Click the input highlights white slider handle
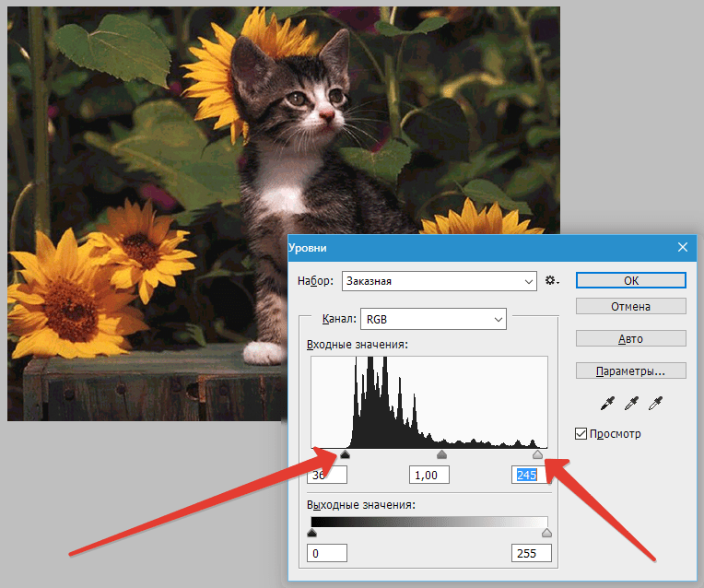 (x=537, y=454)
